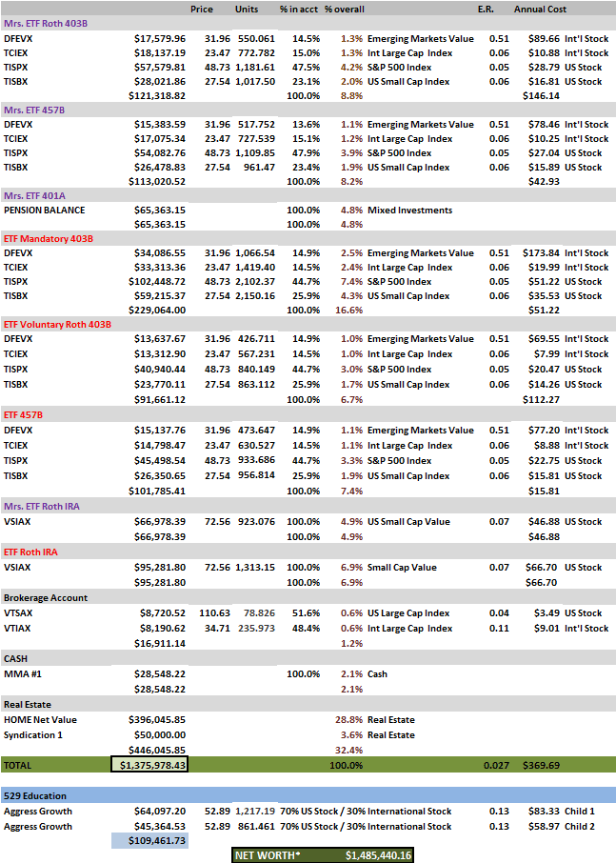Click the "ETF Voluntary Roth 403B" header

pos(57,324)
